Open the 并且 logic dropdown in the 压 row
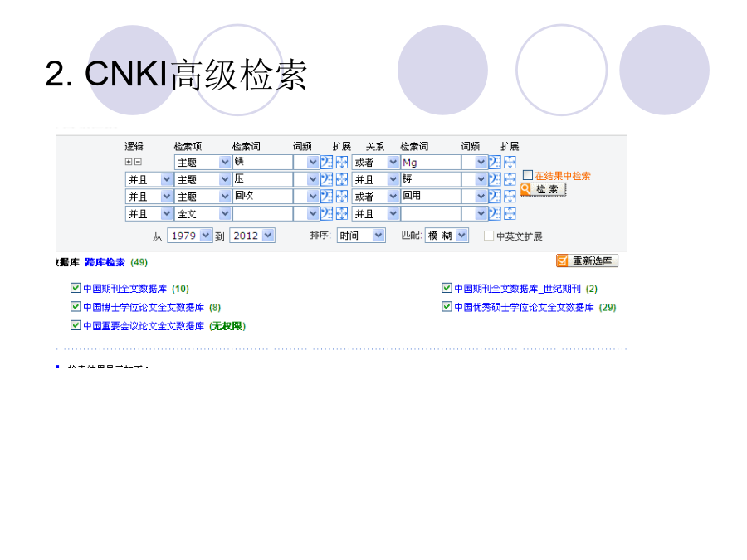This screenshot has width=747, height=560. (x=149, y=179)
